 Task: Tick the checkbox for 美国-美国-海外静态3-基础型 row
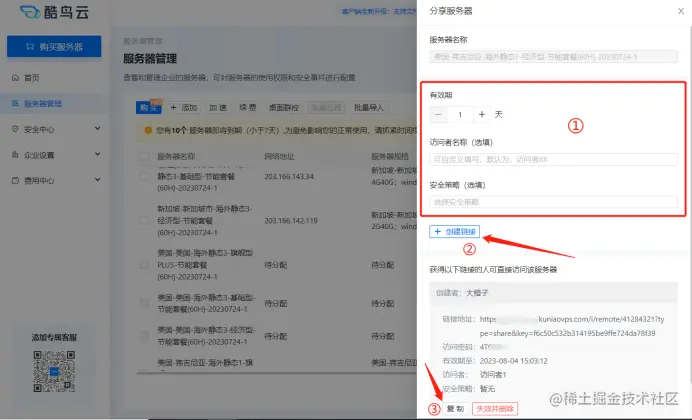click(x=144, y=303)
